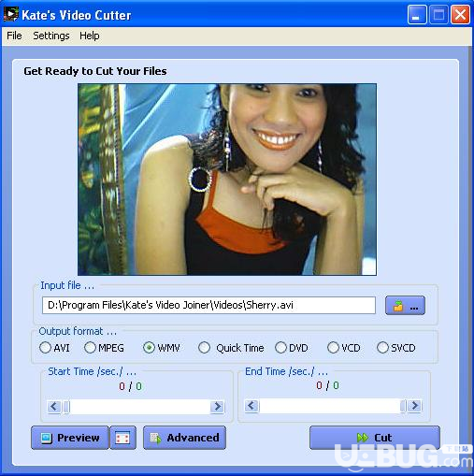474x476 pixels.
Task: Click the End Time slider thumb
Action: point(403,406)
